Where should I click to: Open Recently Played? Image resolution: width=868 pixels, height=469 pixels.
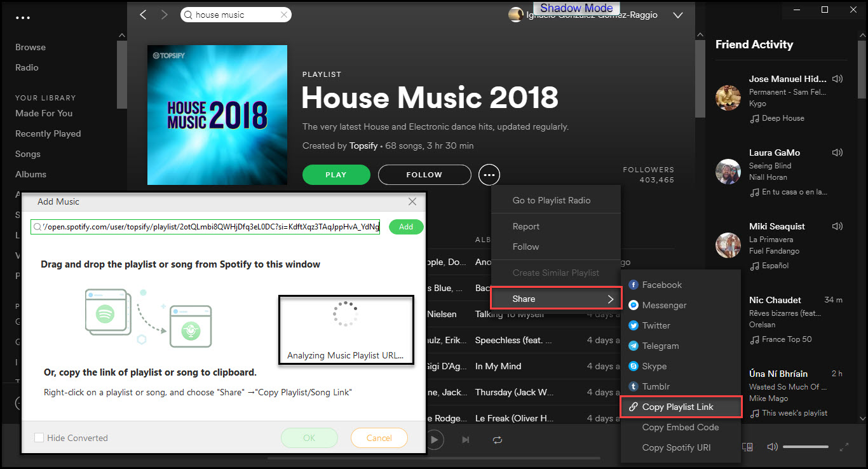pyautogui.click(x=48, y=133)
